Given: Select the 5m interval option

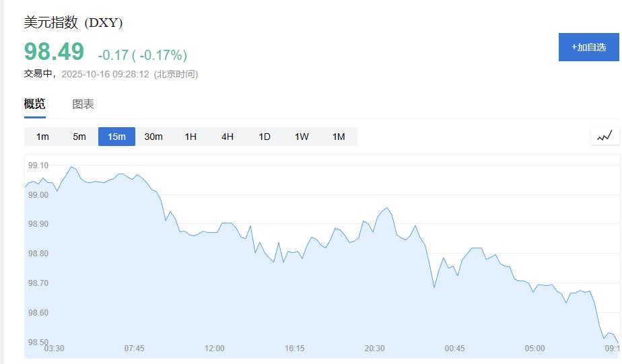Looking at the screenshot, I should click(x=79, y=137).
